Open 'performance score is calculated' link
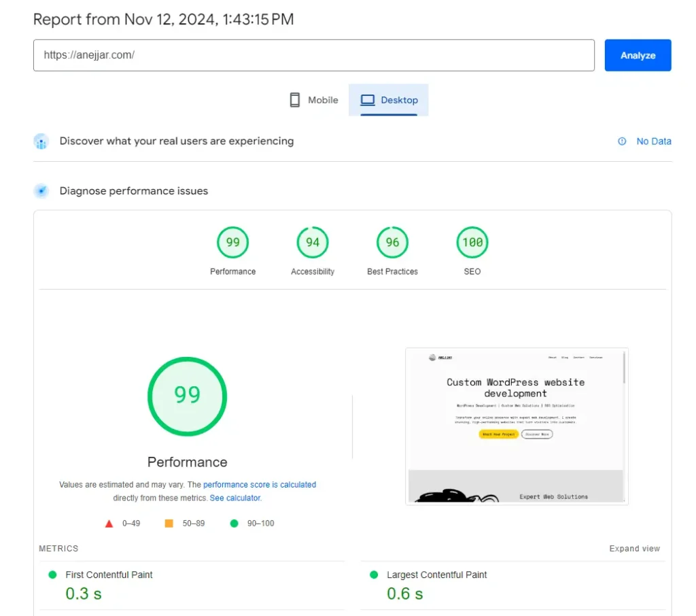696x616 pixels. (260, 485)
